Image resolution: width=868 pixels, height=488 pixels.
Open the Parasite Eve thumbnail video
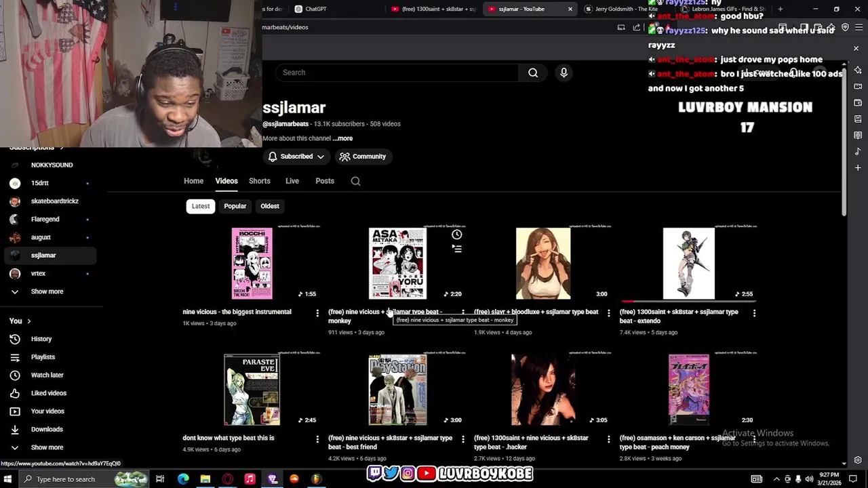pyautogui.click(x=252, y=390)
